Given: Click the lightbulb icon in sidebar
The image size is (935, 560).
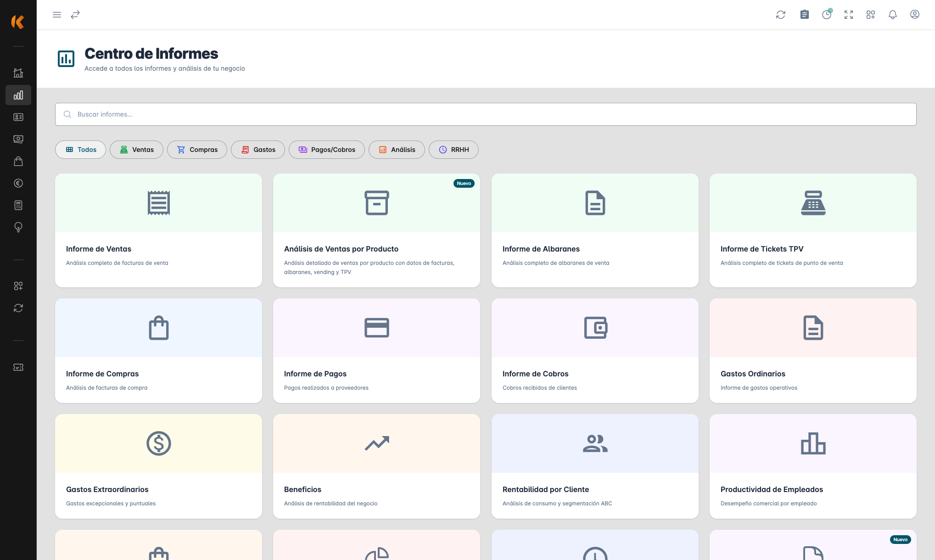Looking at the screenshot, I should [18, 227].
